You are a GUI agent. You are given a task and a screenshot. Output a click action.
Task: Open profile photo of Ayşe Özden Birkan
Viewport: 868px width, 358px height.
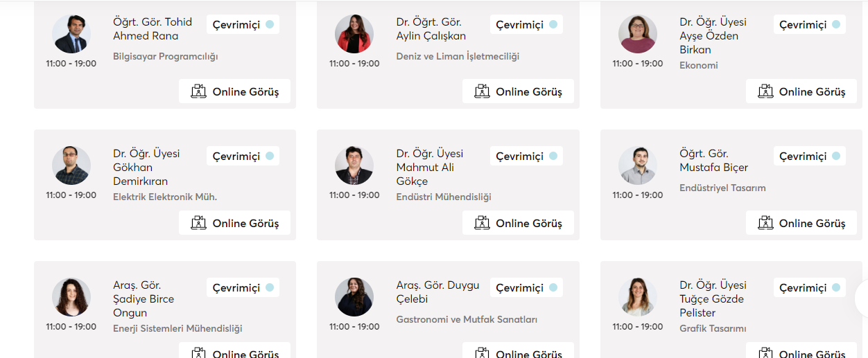coord(638,34)
